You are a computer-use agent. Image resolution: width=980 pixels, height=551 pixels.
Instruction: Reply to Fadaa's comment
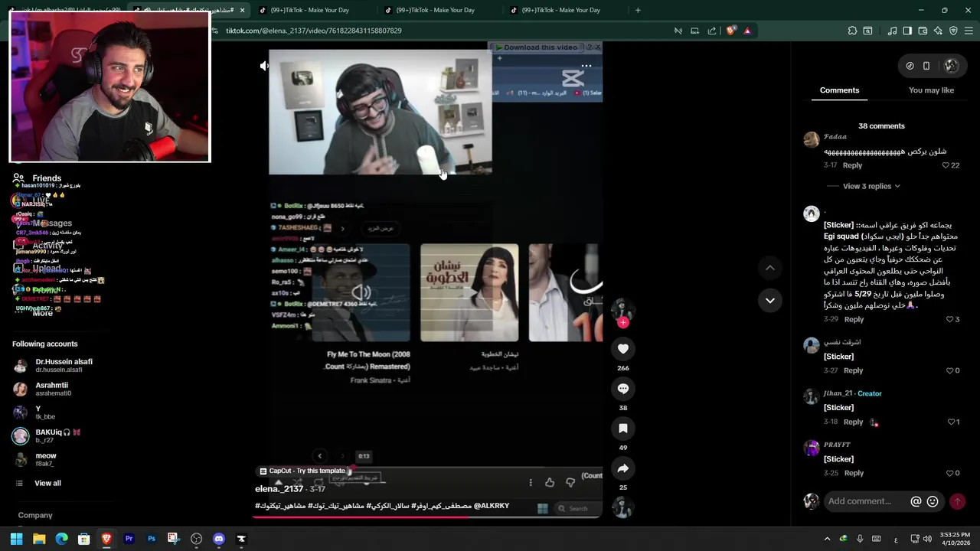[852, 165]
